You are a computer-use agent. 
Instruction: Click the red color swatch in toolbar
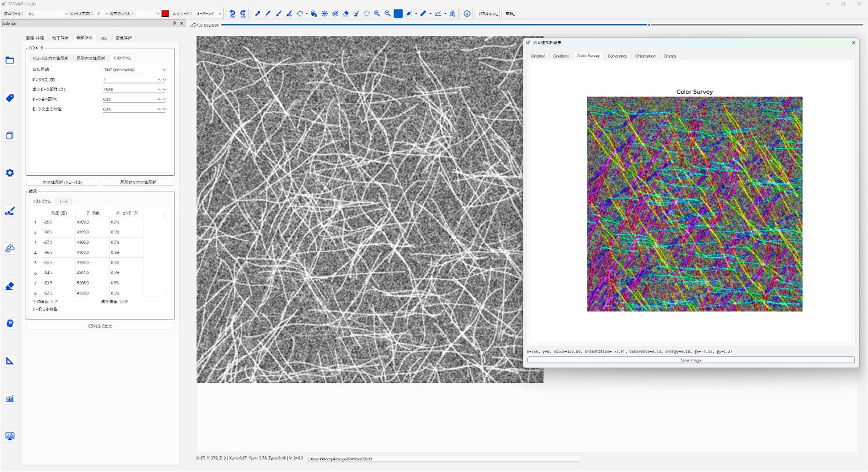click(165, 13)
